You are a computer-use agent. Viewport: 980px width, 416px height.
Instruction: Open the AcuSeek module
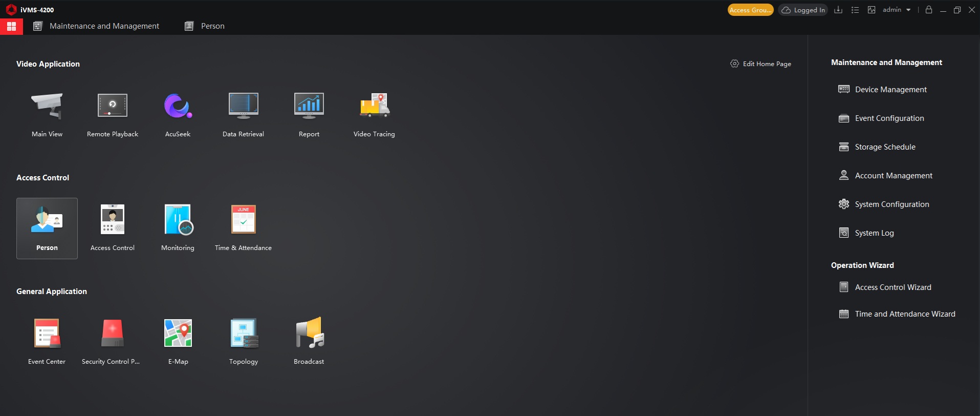[178, 115]
